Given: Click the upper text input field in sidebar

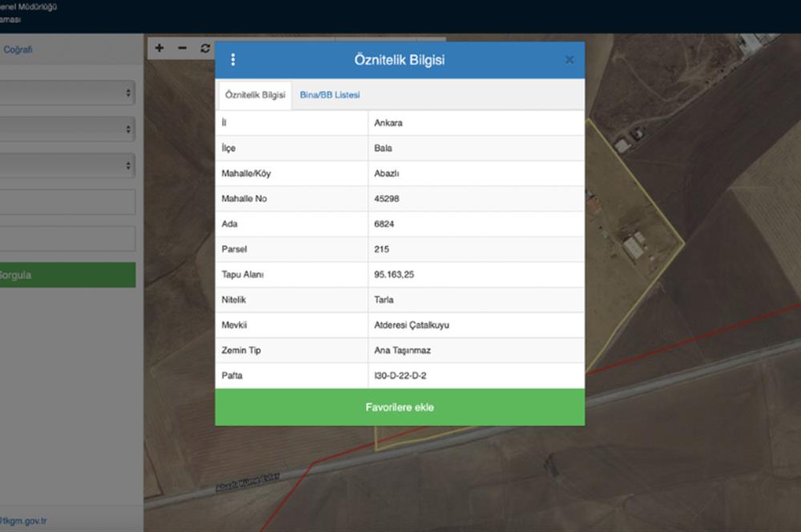Looking at the screenshot, I should point(67,202).
